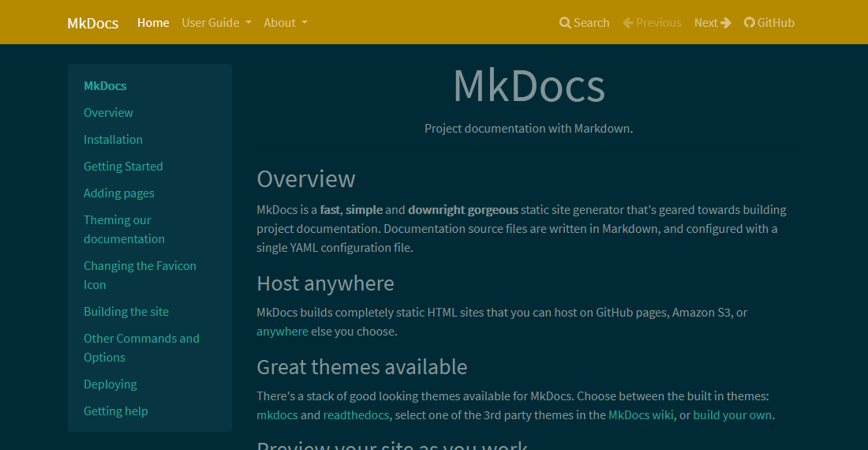
Task: Click the GitHub octocat icon
Action: [749, 23]
